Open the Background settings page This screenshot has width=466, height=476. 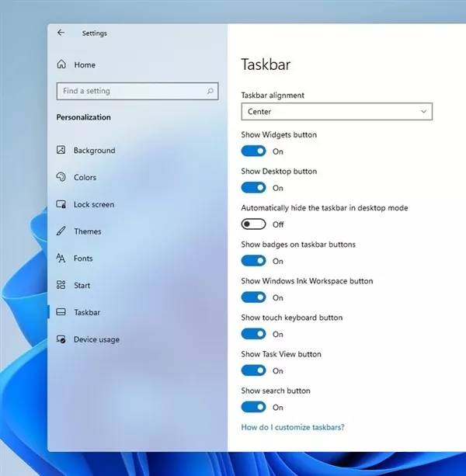[95, 151]
